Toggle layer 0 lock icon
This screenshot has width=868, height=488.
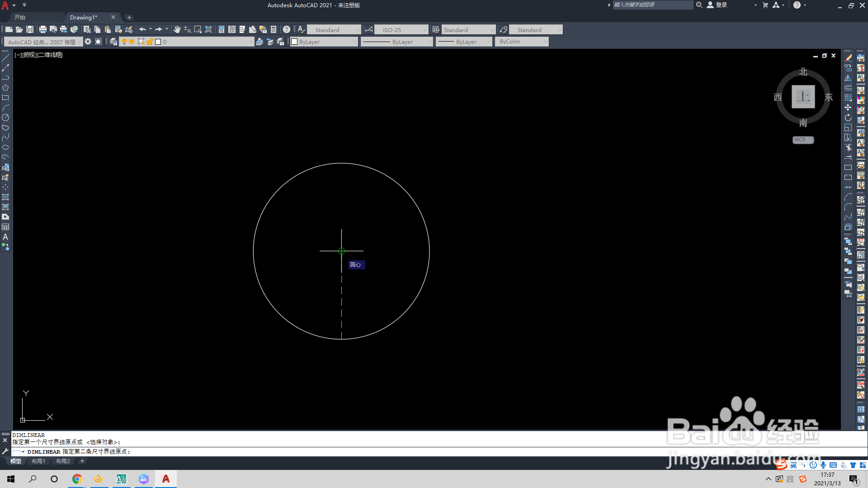(x=150, y=42)
